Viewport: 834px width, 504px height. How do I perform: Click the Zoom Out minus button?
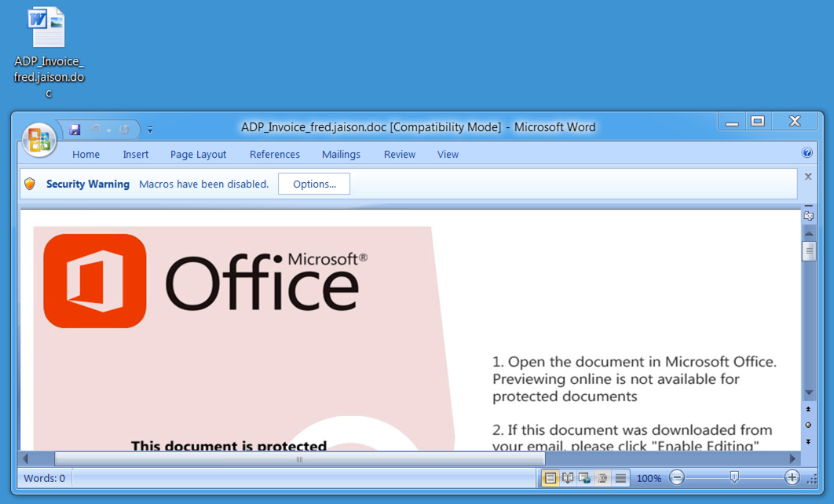[677, 477]
